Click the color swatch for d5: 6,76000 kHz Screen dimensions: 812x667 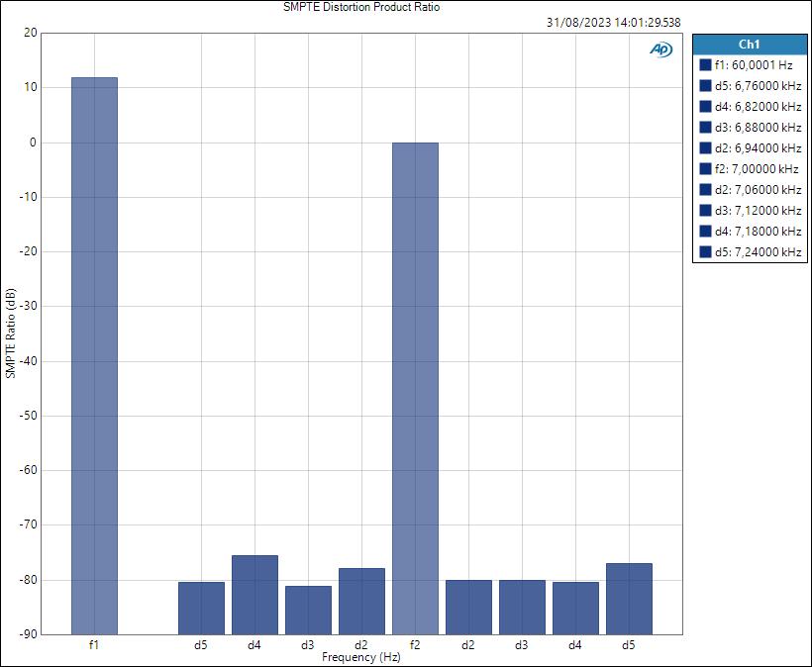(x=705, y=85)
